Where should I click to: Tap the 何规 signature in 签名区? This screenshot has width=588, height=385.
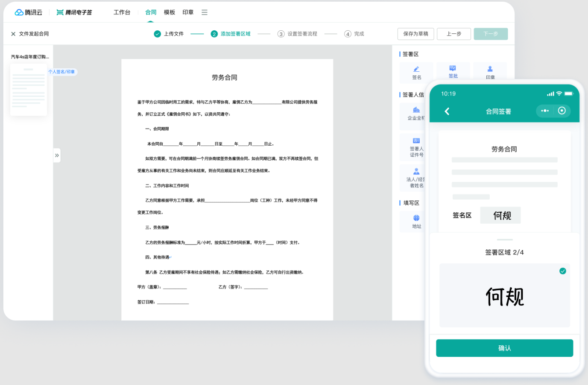point(500,216)
